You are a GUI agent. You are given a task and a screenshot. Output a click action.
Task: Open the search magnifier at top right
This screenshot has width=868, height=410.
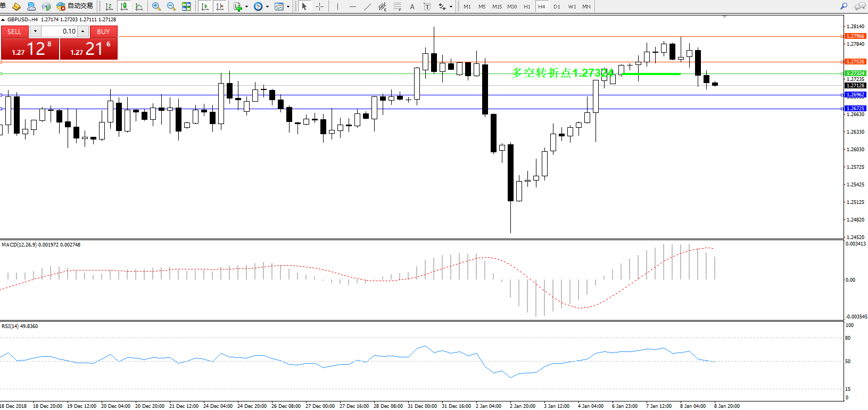[x=844, y=6]
